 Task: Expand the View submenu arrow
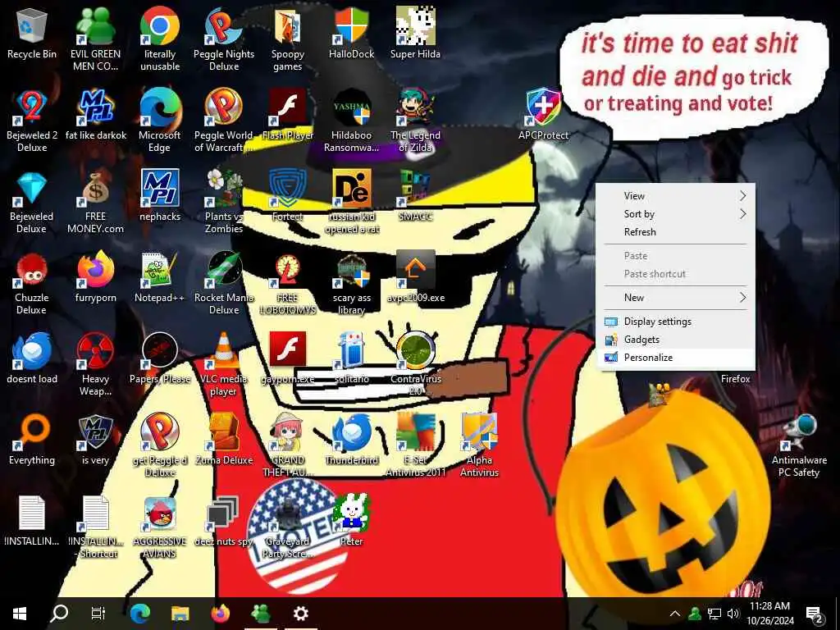pyautogui.click(x=742, y=195)
